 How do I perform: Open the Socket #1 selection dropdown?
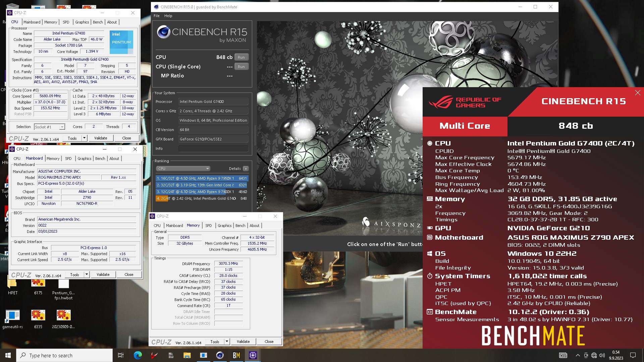point(49,127)
